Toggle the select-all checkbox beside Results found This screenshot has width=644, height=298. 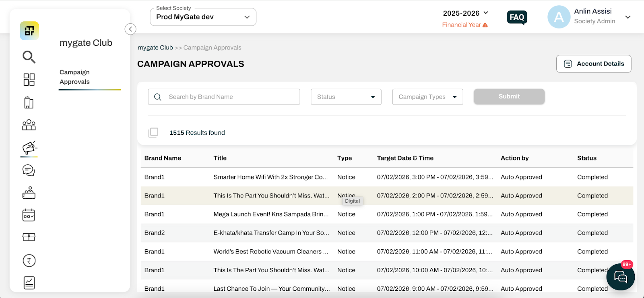[x=153, y=133]
